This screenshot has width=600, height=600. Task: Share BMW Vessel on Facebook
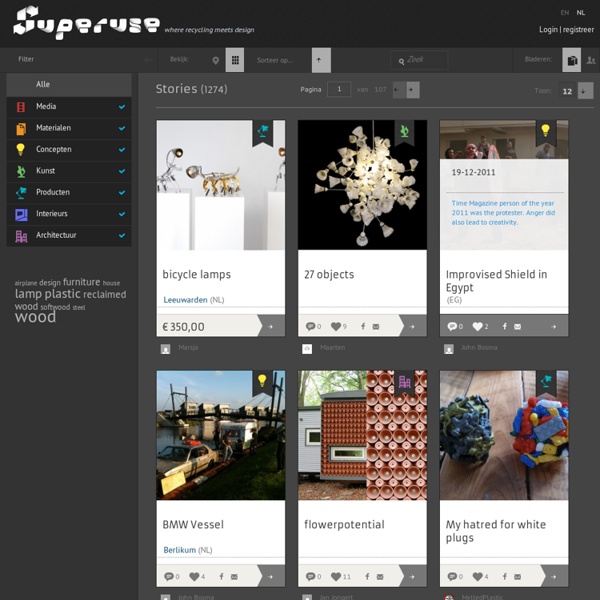[x=221, y=576]
